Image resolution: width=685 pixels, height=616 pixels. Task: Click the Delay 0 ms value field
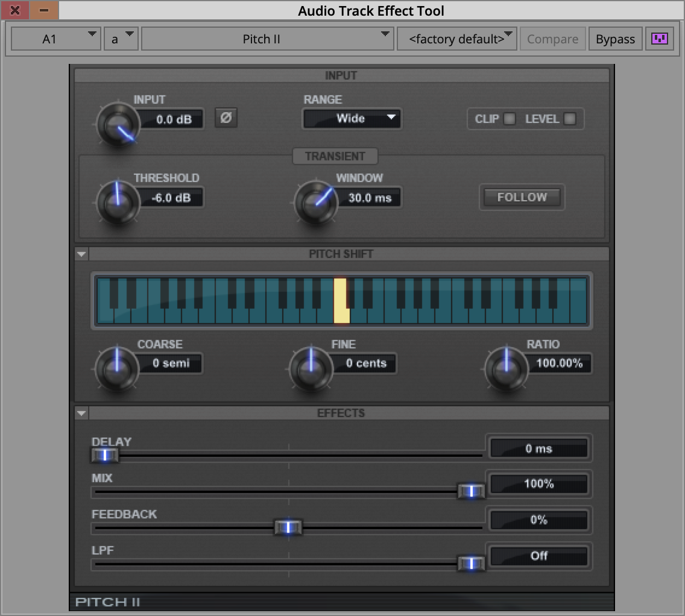pos(538,448)
